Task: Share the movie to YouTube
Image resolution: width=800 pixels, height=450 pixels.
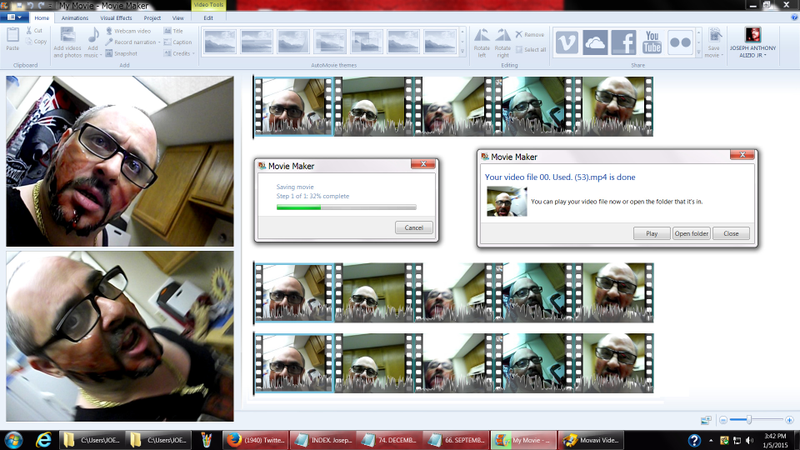Action: [652, 42]
